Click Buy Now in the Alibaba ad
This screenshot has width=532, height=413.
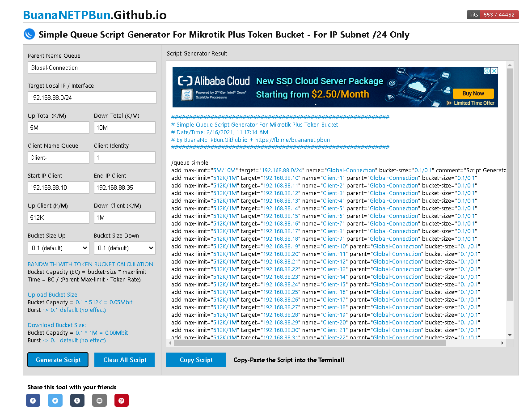point(473,94)
